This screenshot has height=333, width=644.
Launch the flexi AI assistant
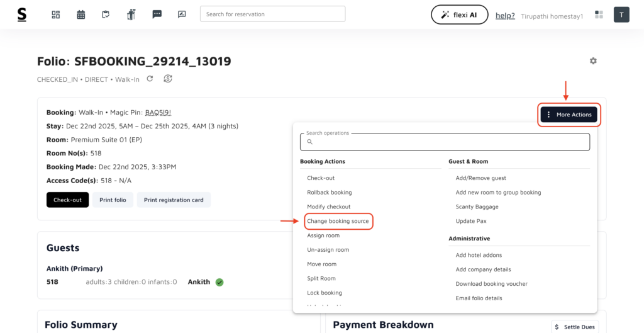pyautogui.click(x=459, y=14)
